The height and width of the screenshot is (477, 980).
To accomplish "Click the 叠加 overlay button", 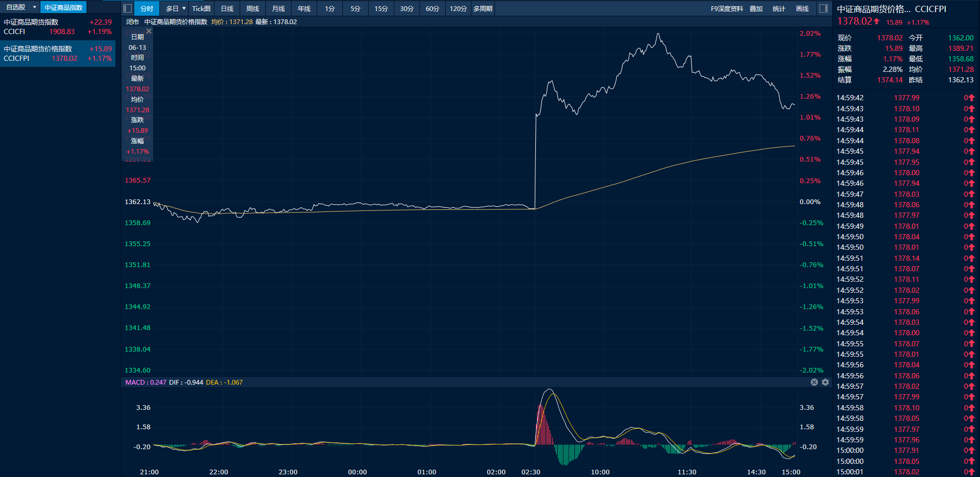I will [x=756, y=8].
